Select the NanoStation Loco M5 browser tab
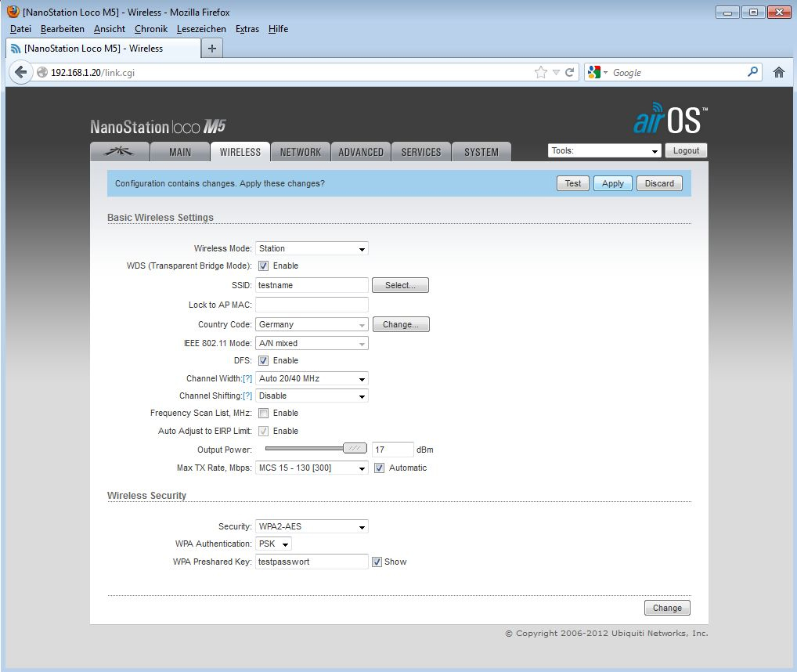The height and width of the screenshot is (672, 797). click(x=103, y=49)
